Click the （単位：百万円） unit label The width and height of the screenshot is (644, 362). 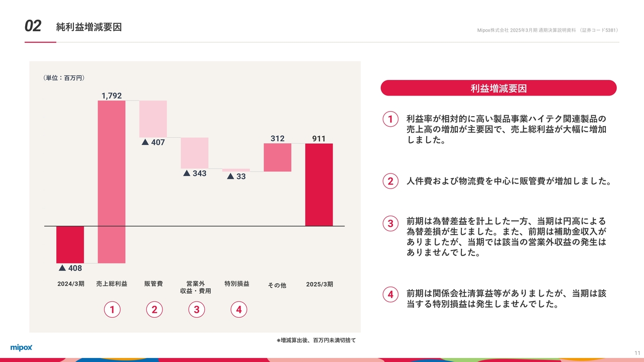tap(63, 78)
